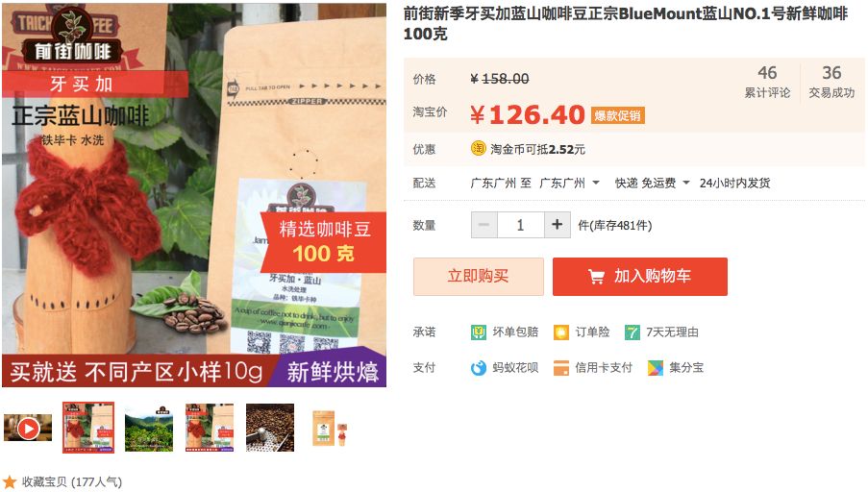Click the 加入购物车 add to cart button

point(640,276)
